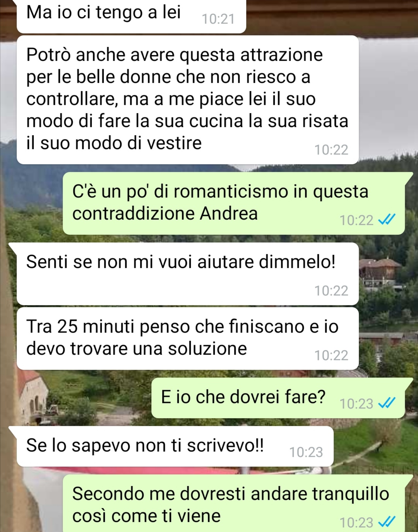418x532 pixels.
Task: Tap the 'E io che dovrei fare?' bubble
Action: [x=278, y=398]
